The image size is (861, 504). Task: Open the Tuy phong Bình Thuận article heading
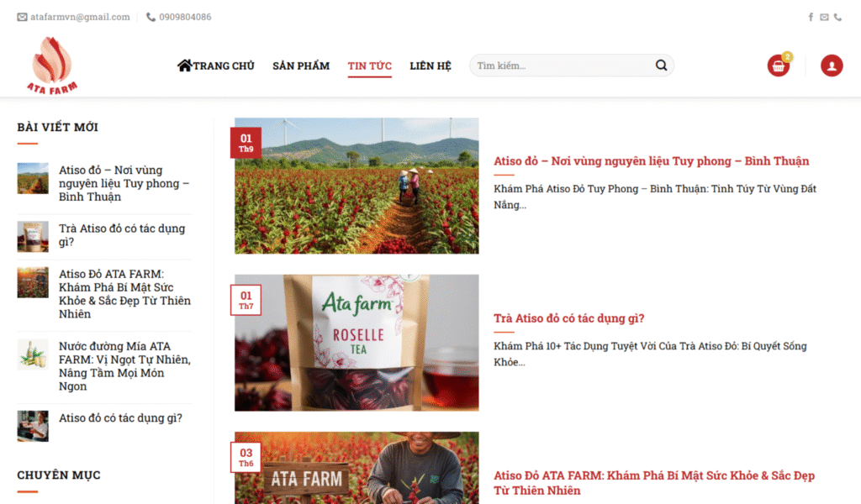651,161
